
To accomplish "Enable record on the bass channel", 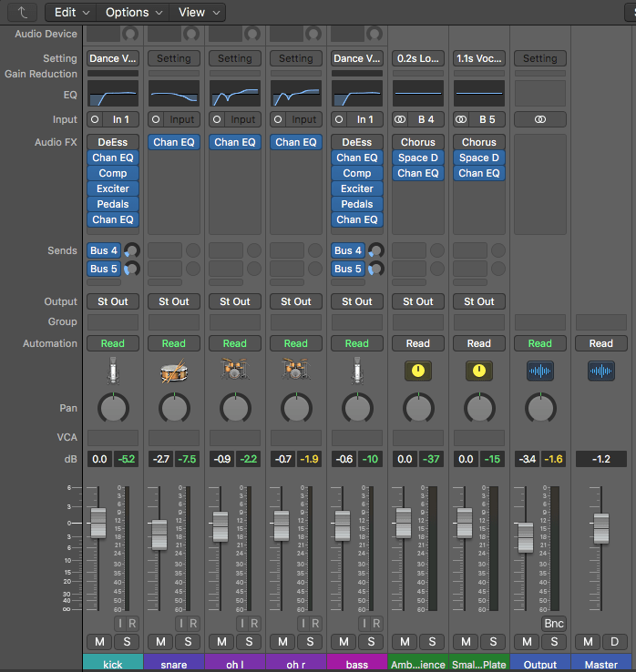I will [x=375, y=623].
